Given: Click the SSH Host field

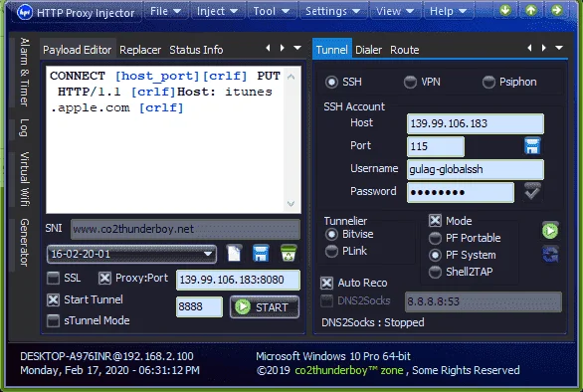Looking at the screenshot, I should [476, 123].
